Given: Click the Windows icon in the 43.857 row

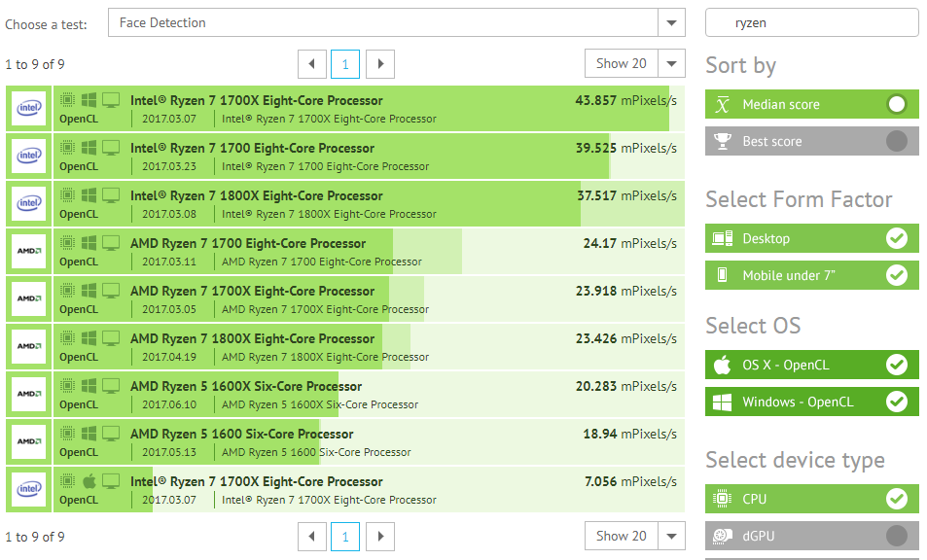Looking at the screenshot, I should click(x=89, y=100).
